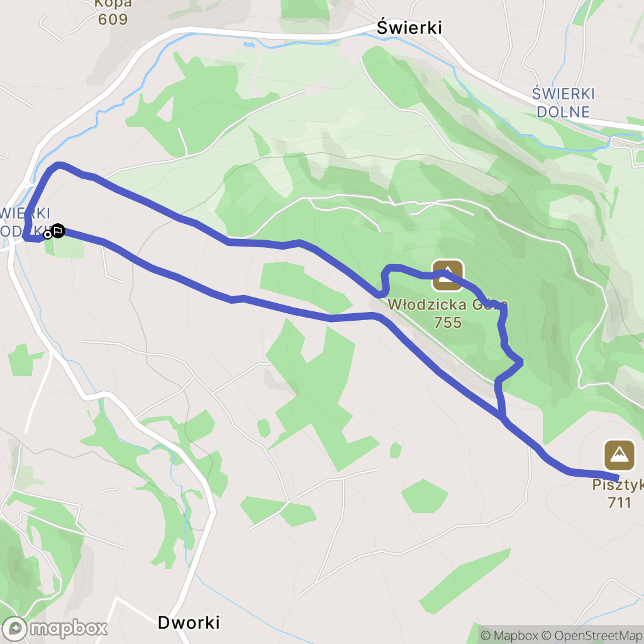644x644 pixels.
Task: Click the Pisztyk 711 mountain peak icon
Action: (619, 455)
